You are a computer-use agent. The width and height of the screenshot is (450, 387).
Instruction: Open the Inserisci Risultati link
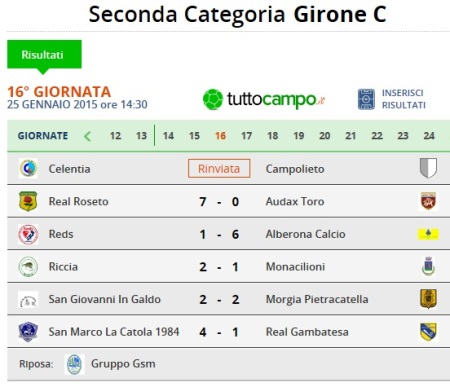tap(404, 99)
